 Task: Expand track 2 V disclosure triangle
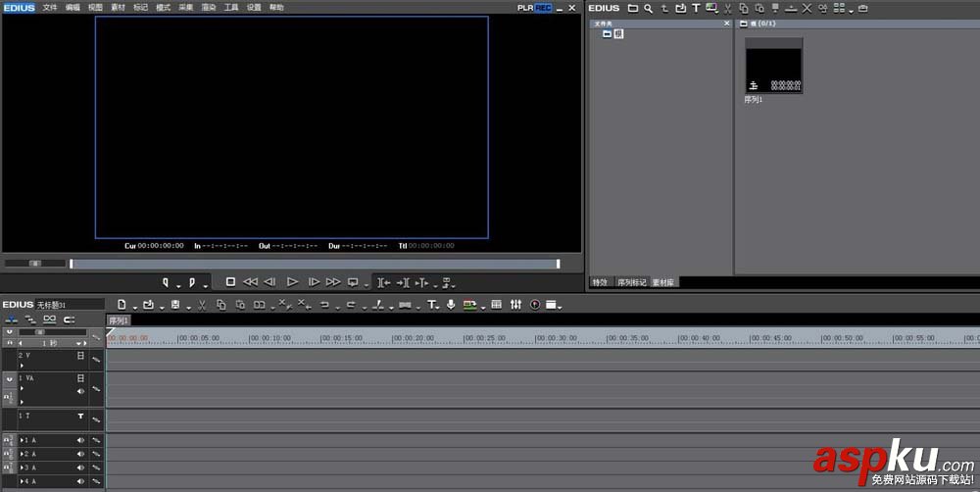22,366
